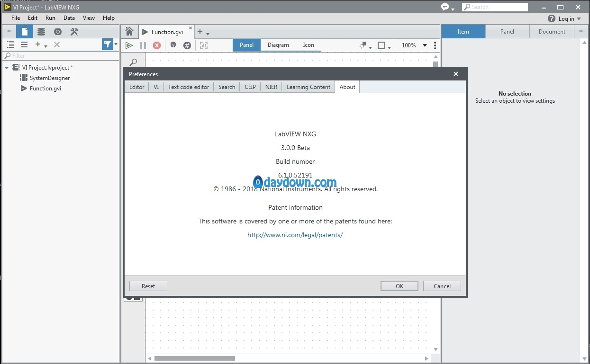Select SystemDesigner in project tree
This screenshot has width=590, height=364.
point(50,78)
